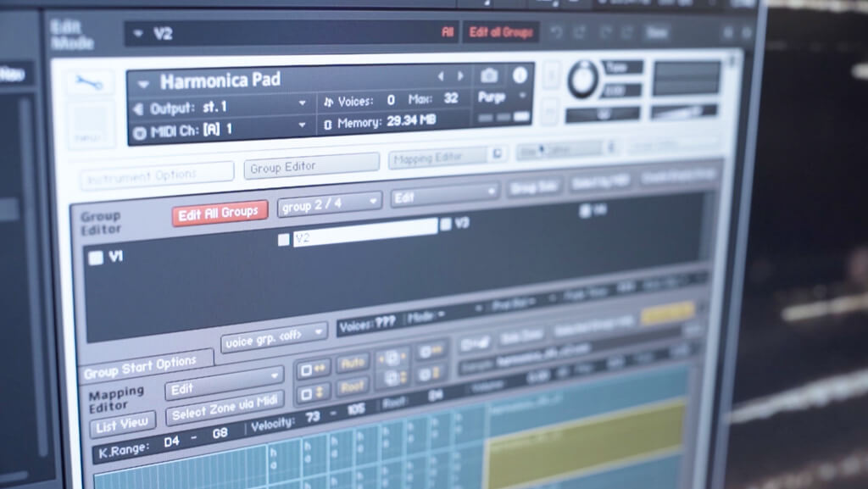This screenshot has height=489, width=868.
Task: Open Mapping Editor in external window icon
Action: [x=497, y=153]
